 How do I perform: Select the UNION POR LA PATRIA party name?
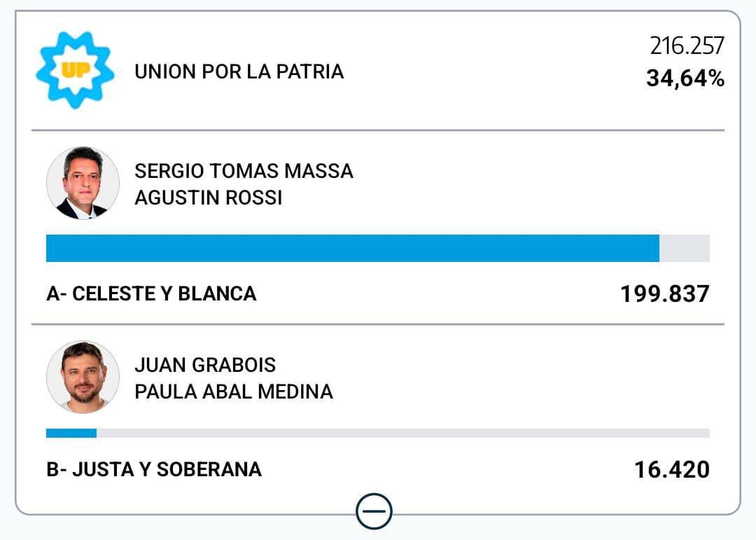click(x=239, y=71)
